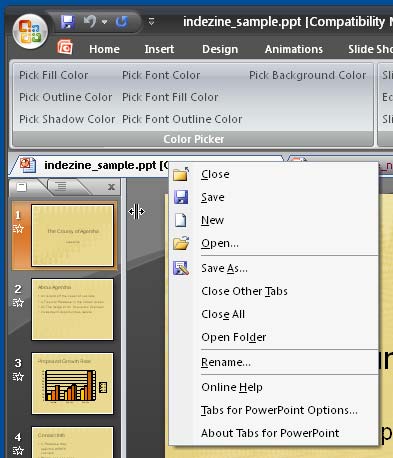Select Close Other Tabs menu entry
Viewport: 393px width, 458px height.
tap(273, 291)
